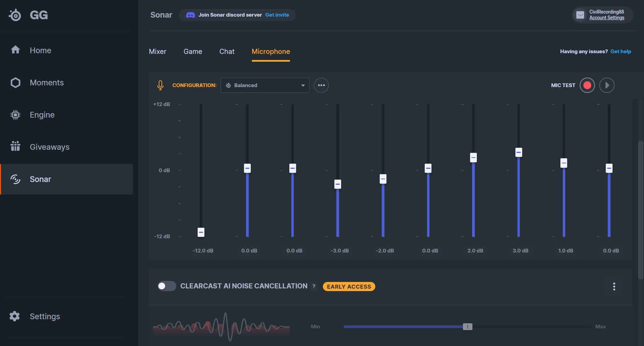Viewport: 644px width, 346px height.
Task: Go to the Engine section
Action: pos(42,115)
